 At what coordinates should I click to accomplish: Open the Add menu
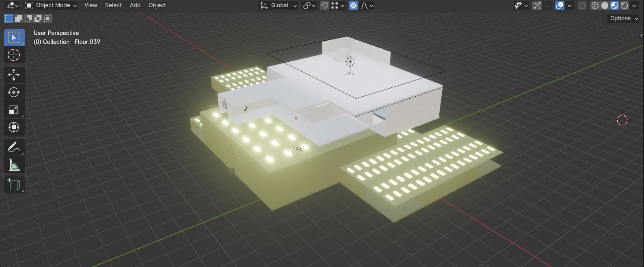135,5
